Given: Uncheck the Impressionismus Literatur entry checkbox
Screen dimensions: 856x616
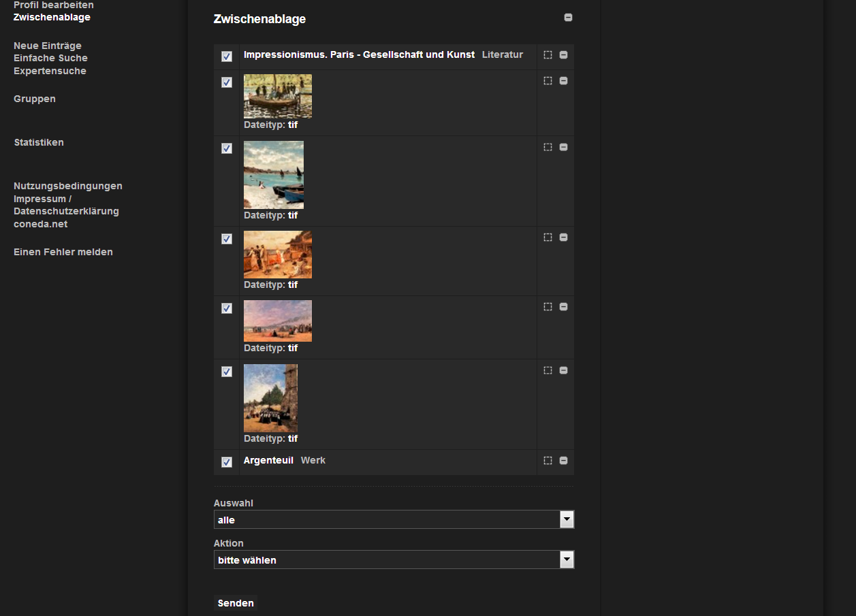Looking at the screenshot, I should [227, 56].
